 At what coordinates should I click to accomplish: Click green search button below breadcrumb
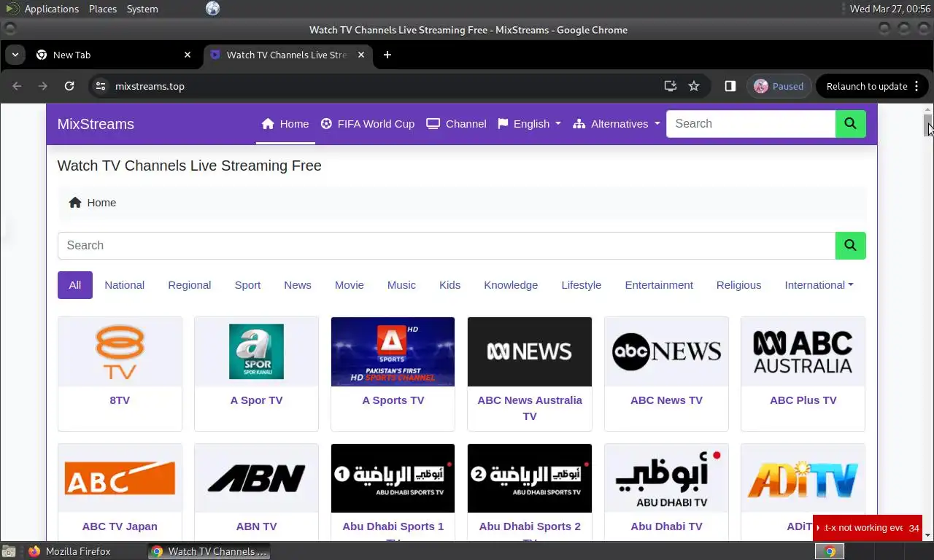[850, 246]
